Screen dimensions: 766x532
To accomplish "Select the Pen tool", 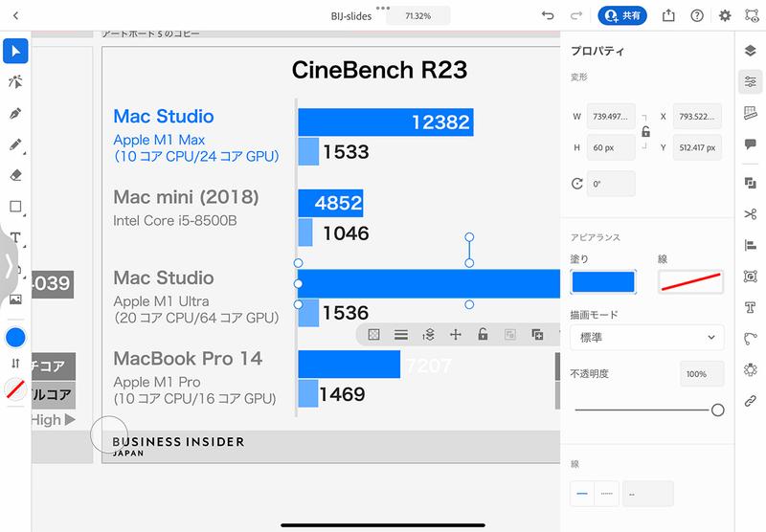I will click(15, 113).
